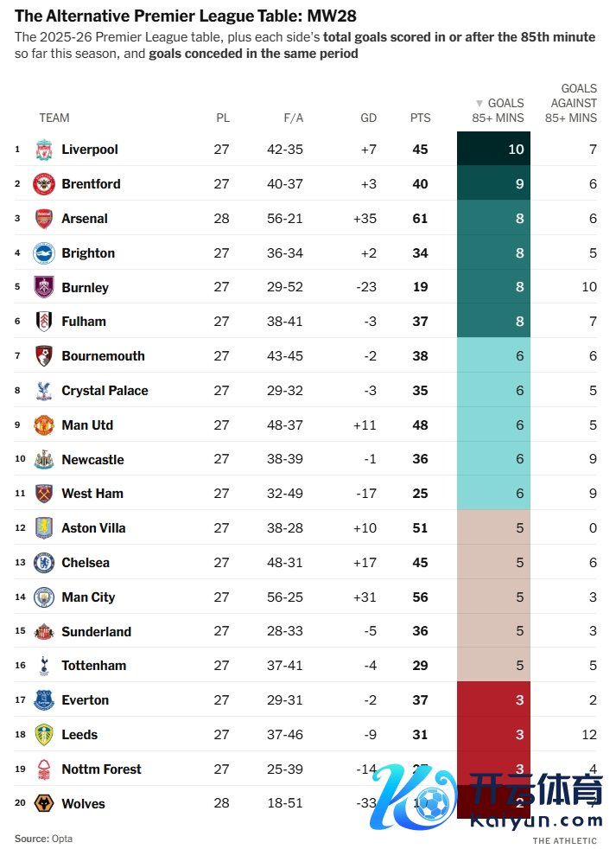Click the GD column header
The height and width of the screenshot is (849, 616).
(x=368, y=118)
